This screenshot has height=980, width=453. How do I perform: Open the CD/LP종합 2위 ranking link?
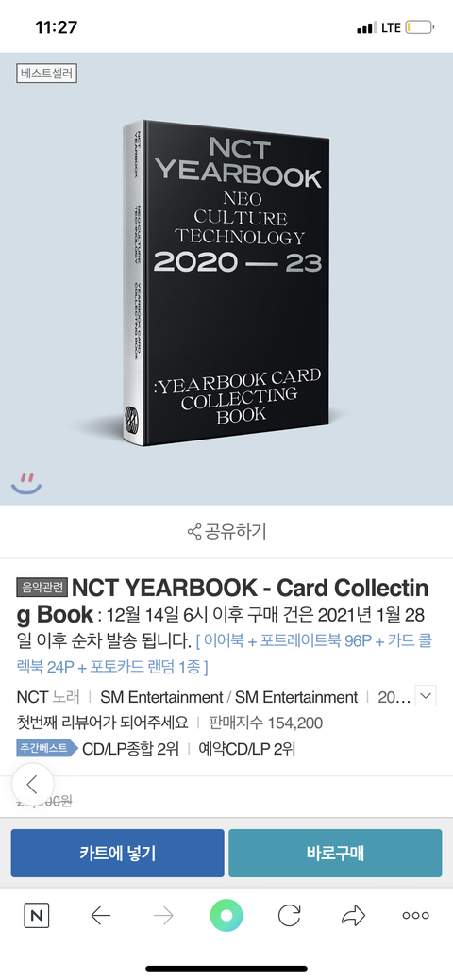(131, 749)
